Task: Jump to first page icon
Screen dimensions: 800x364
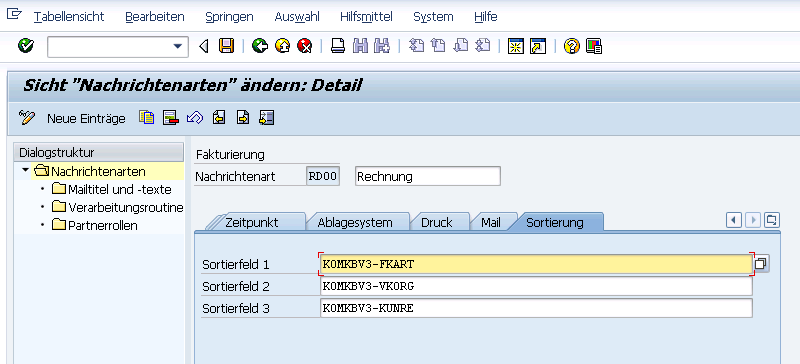Action: (x=417, y=46)
